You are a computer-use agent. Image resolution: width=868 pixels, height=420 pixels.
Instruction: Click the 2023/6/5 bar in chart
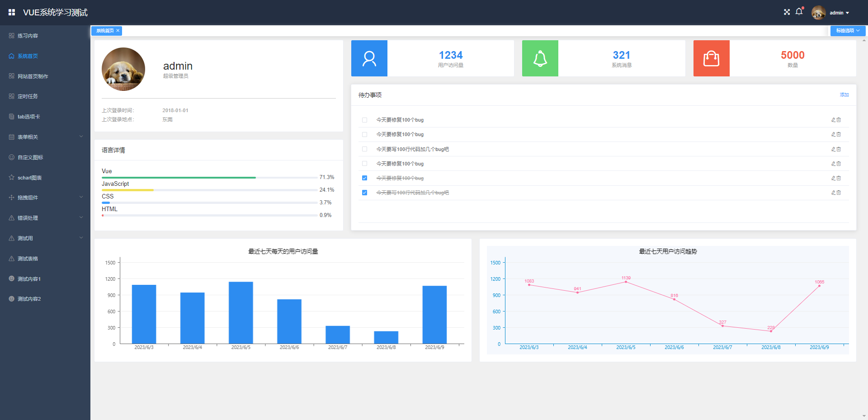pyautogui.click(x=241, y=313)
